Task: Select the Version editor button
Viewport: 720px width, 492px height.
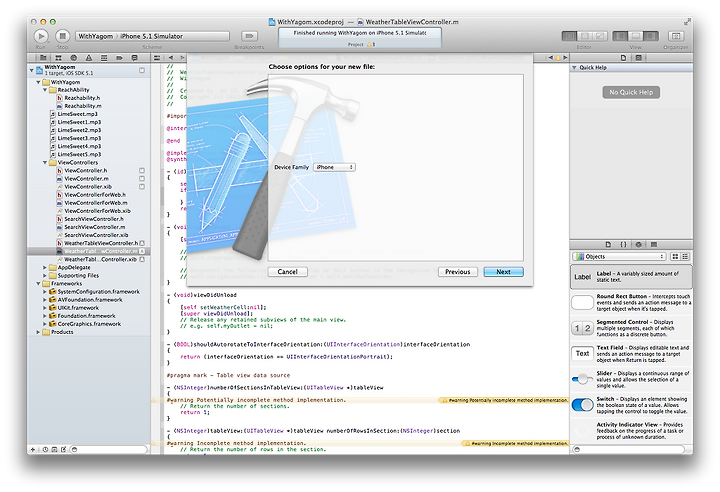Action: tap(600, 36)
